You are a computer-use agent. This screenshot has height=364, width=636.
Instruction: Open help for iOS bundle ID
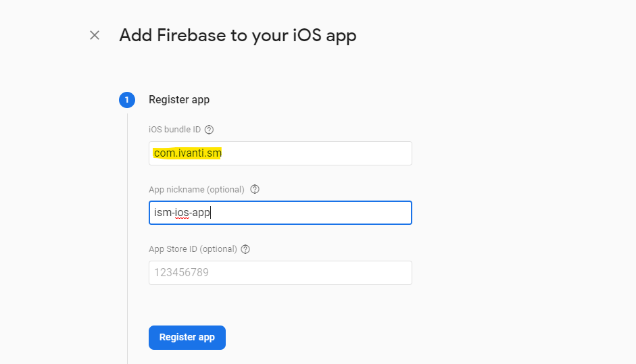pos(209,130)
